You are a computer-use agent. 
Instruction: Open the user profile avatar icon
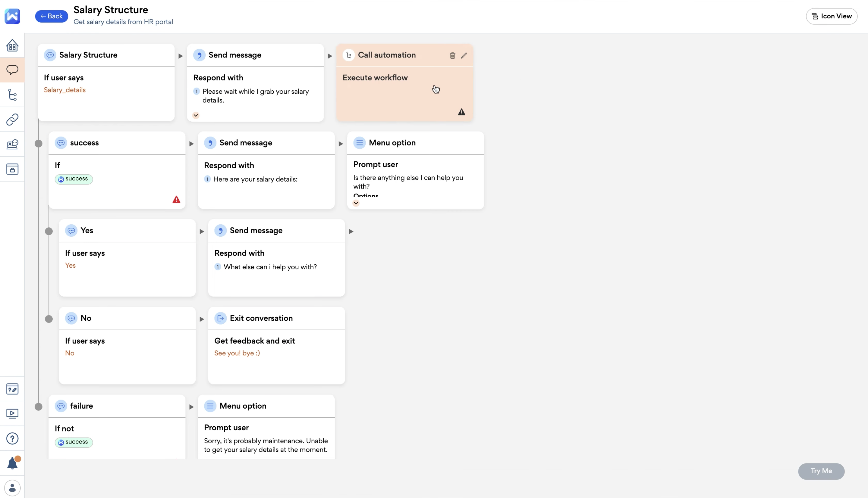tap(12, 488)
